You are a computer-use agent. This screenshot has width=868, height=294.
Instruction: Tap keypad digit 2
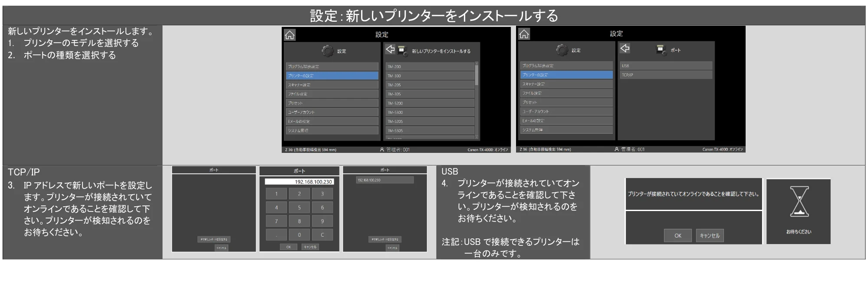[x=299, y=194]
